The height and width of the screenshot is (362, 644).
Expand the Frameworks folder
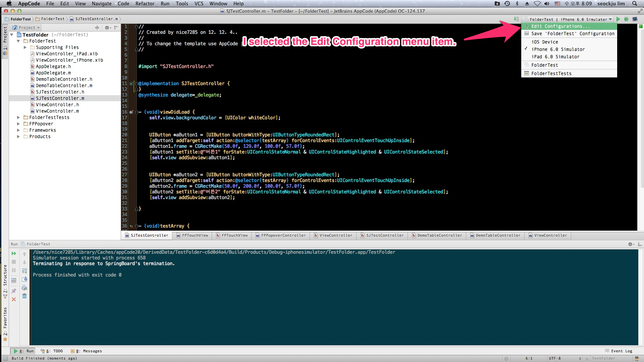18,130
